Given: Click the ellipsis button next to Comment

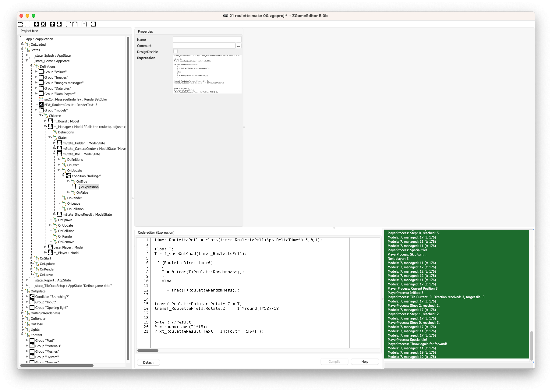Looking at the screenshot, I should tap(239, 46).
